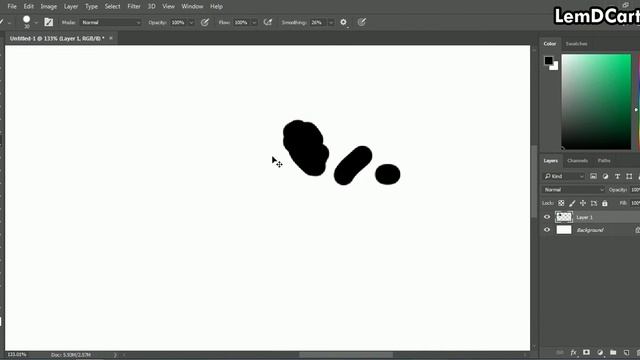Open the Window menu

click(192, 7)
